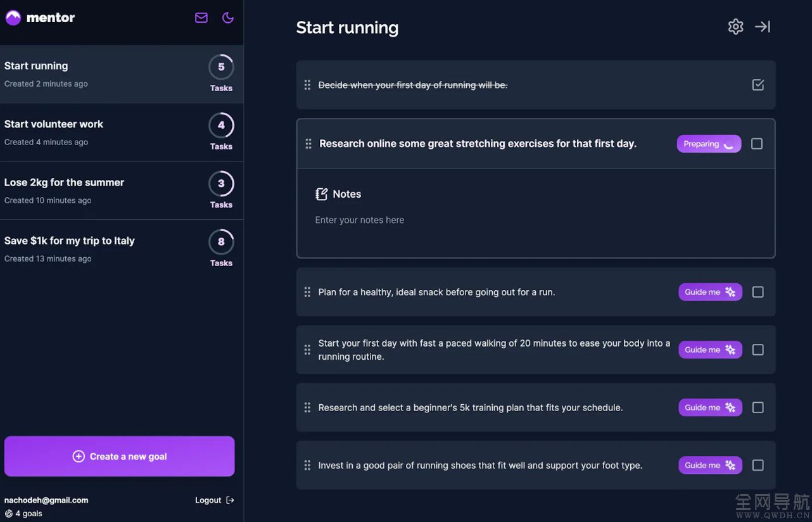Check the 5k training plan task

coord(758,407)
